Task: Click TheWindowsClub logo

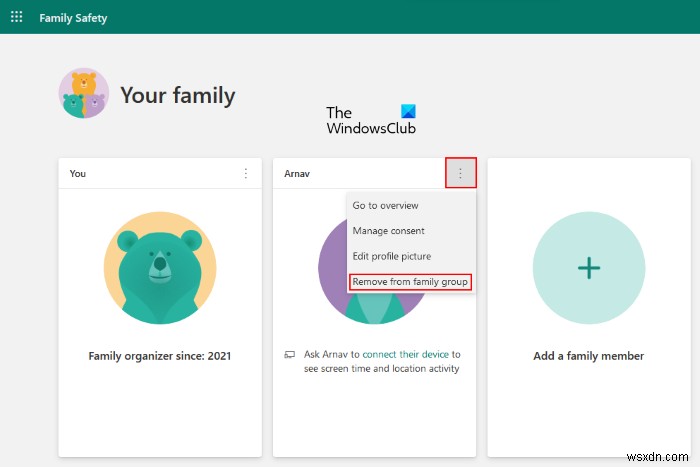Action: point(370,120)
